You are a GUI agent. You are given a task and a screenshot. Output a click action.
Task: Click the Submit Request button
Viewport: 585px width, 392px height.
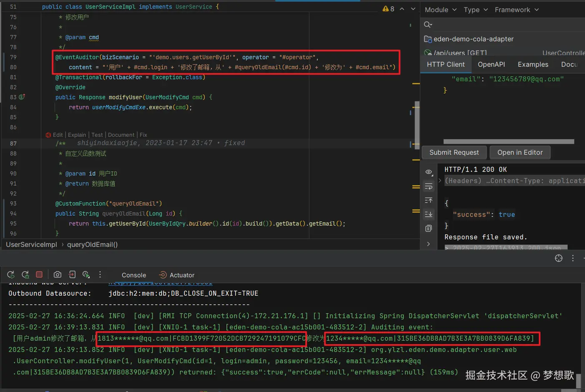[x=454, y=152]
